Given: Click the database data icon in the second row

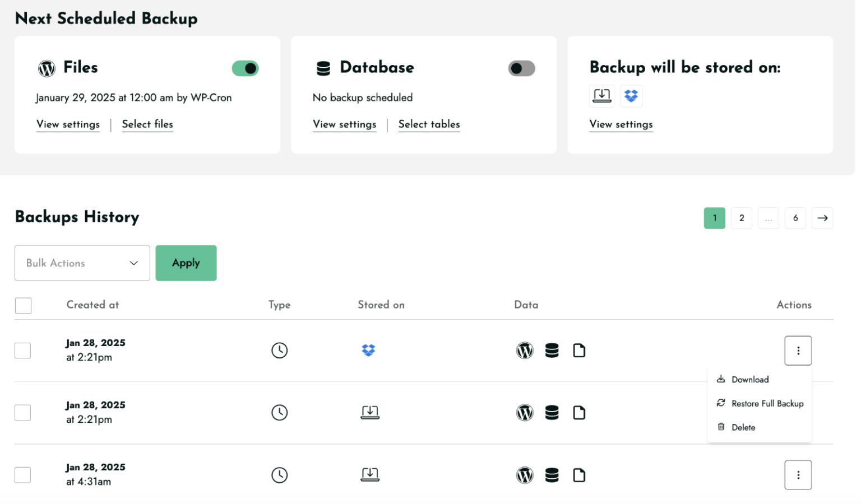Looking at the screenshot, I should click(x=552, y=412).
